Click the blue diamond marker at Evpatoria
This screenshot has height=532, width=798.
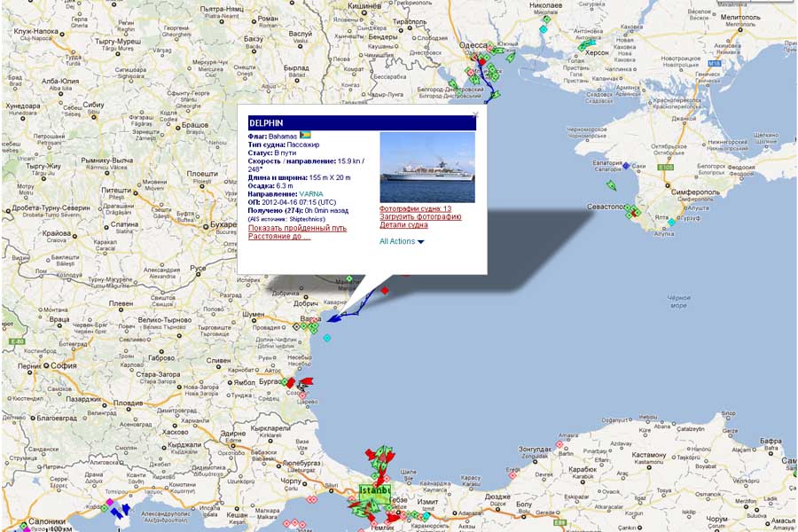point(626,166)
